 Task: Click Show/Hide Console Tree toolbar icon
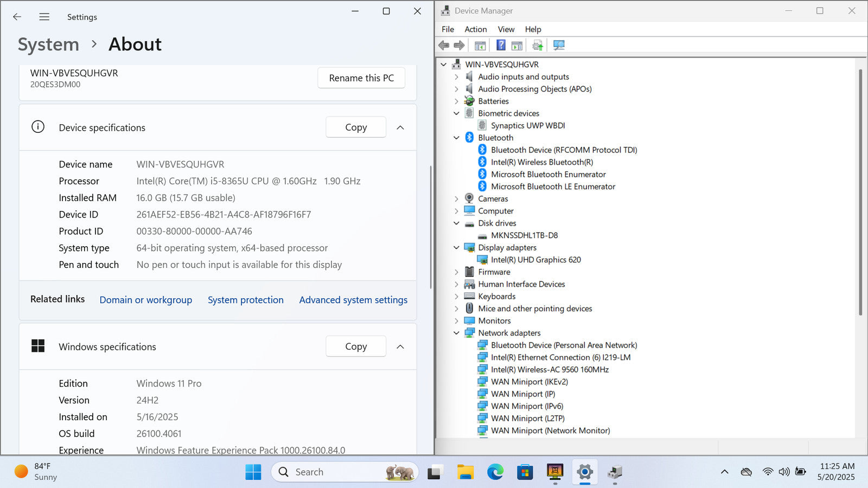tap(480, 45)
